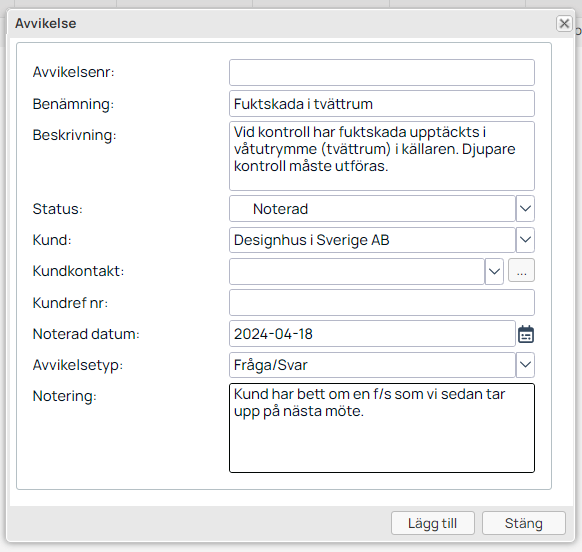The image size is (582, 552).
Task: Click into the Benämning text field
Action: (x=382, y=104)
